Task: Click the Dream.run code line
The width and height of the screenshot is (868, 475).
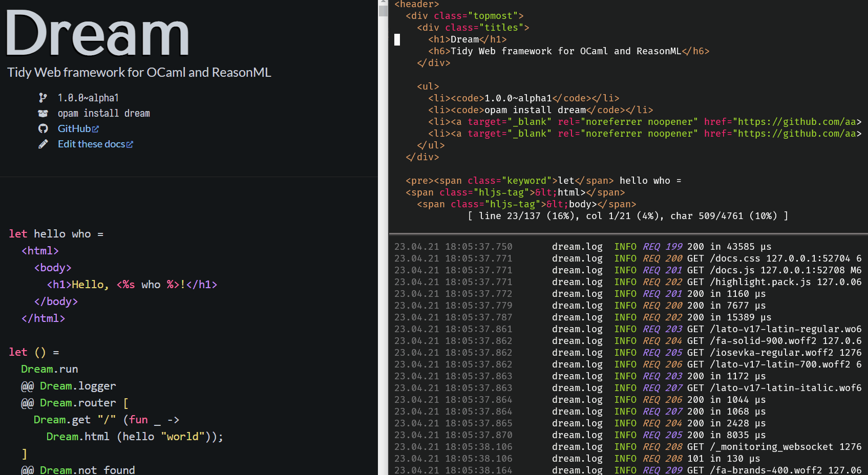Action: click(50, 369)
